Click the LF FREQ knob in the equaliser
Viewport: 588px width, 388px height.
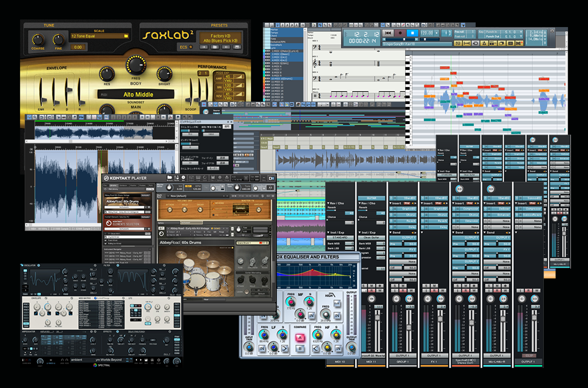tap(263, 335)
